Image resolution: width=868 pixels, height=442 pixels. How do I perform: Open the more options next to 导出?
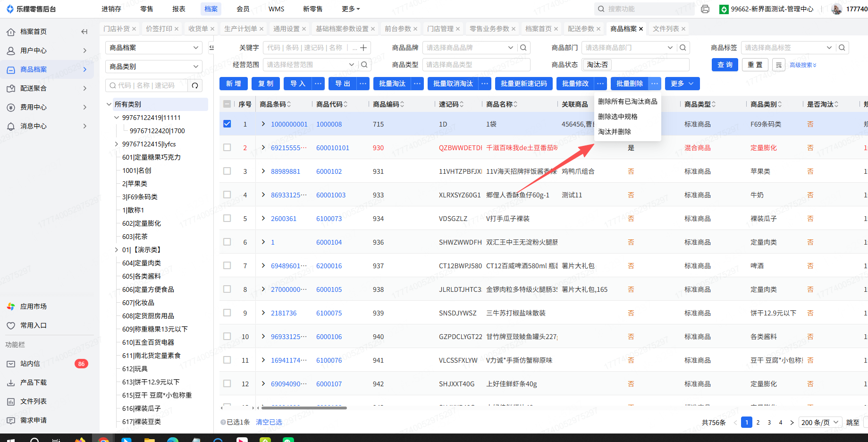363,84
